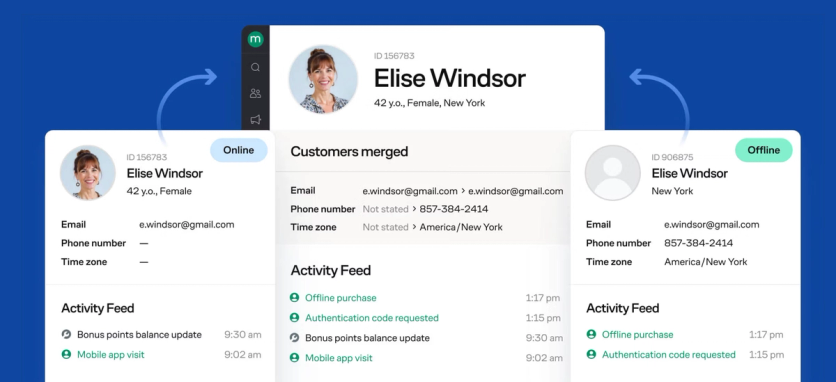
Task: Click 'Not stated' in the merged phone number row
Action: [x=385, y=209]
